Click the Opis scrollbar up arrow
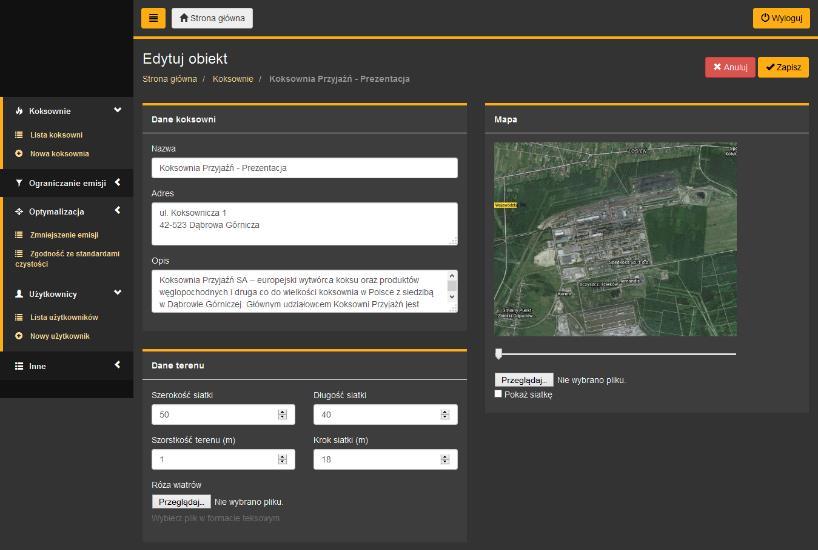818x550 pixels. (452, 276)
